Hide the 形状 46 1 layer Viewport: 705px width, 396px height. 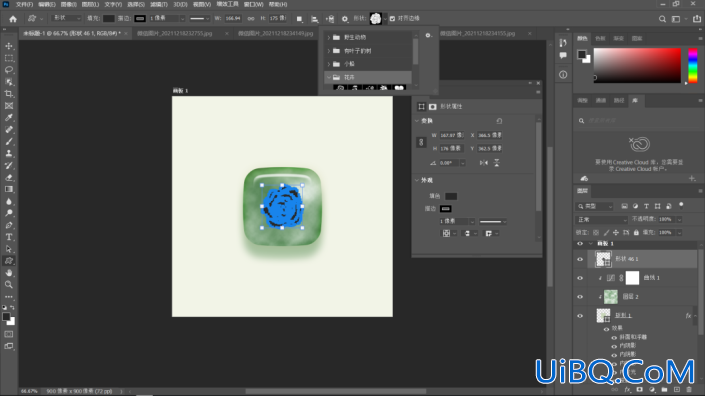tap(580, 259)
